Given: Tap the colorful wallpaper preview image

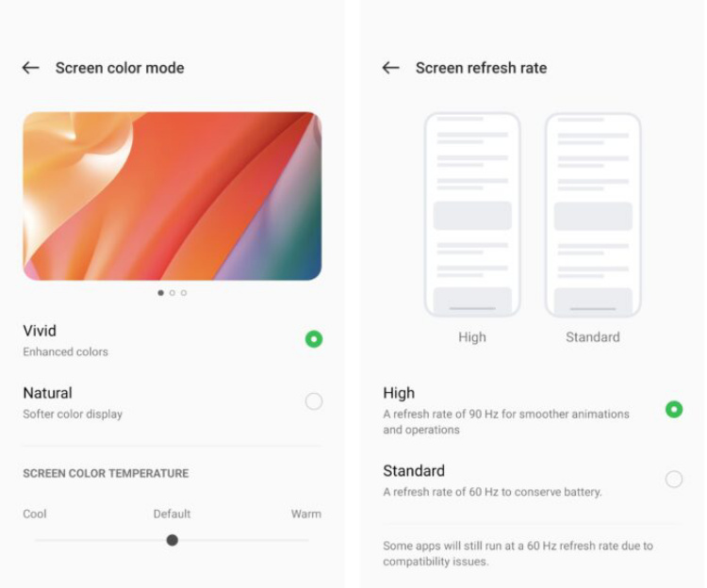Looking at the screenshot, I should click(x=173, y=196).
